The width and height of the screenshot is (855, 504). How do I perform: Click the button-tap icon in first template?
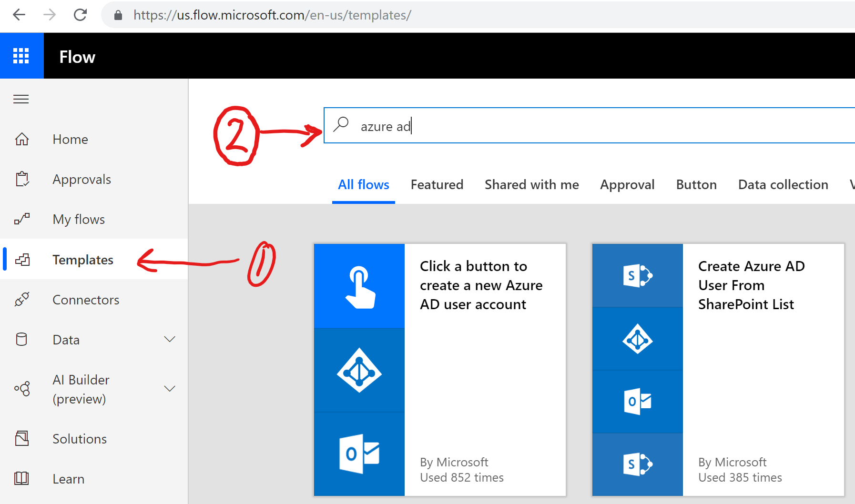pyautogui.click(x=359, y=286)
